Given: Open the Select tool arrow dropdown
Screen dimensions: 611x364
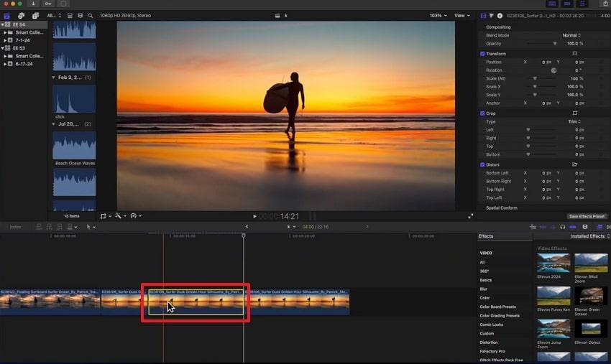Looking at the screenshot, I should click(x=91, y=227).
